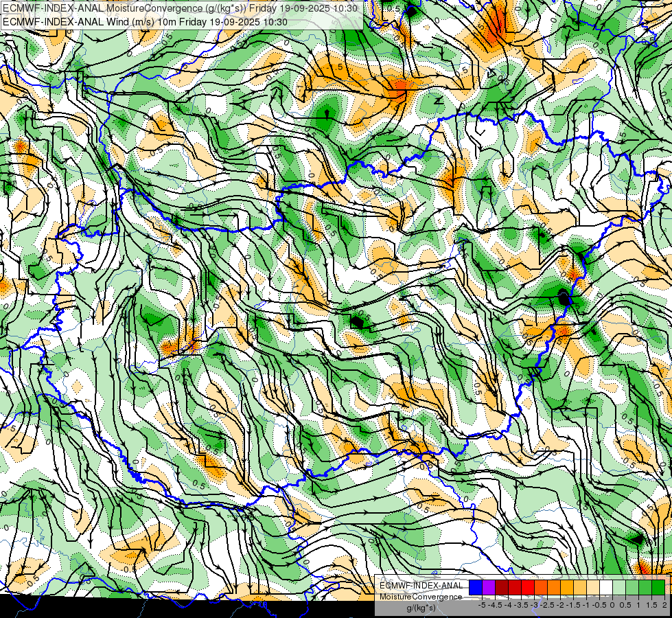Click the 2 value on the legend scale
The image size is (672, 618).
tap(664, 605)
